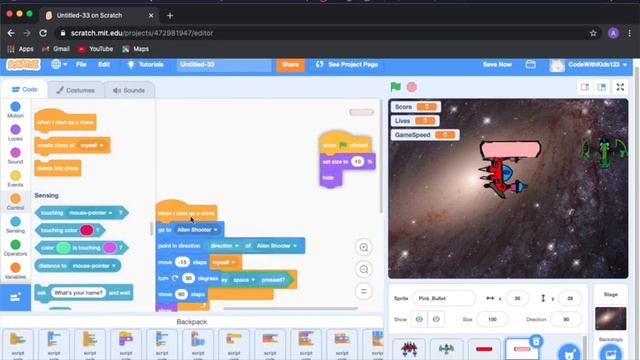Select the Variables block category

(16, 271)
